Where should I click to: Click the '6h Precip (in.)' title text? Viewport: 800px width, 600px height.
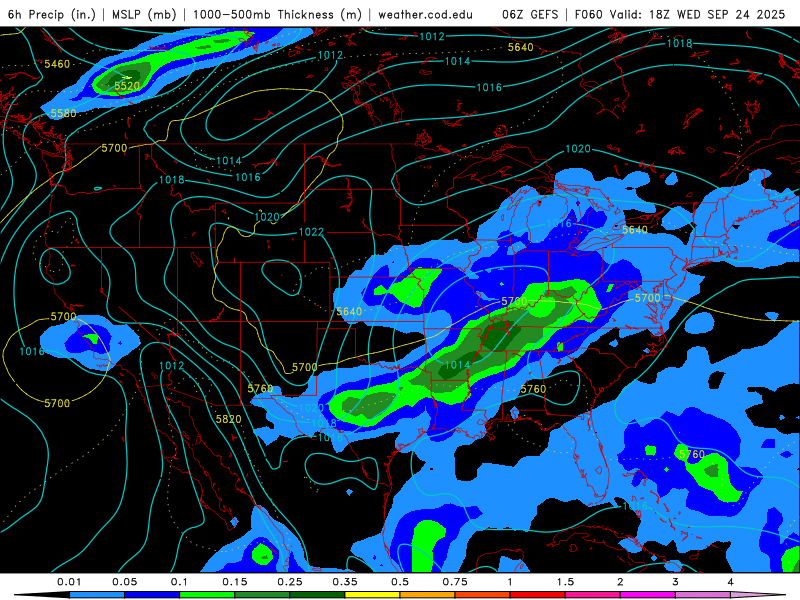(x=52, y=14)
